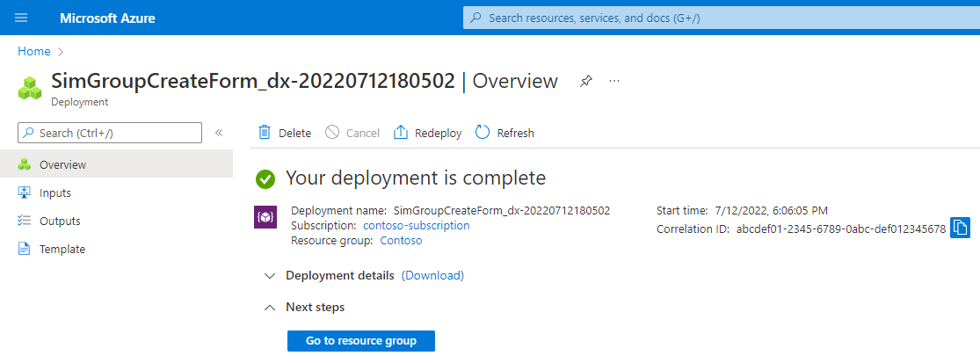
Task: Click the deployment name value text
Action: (502, 211)
